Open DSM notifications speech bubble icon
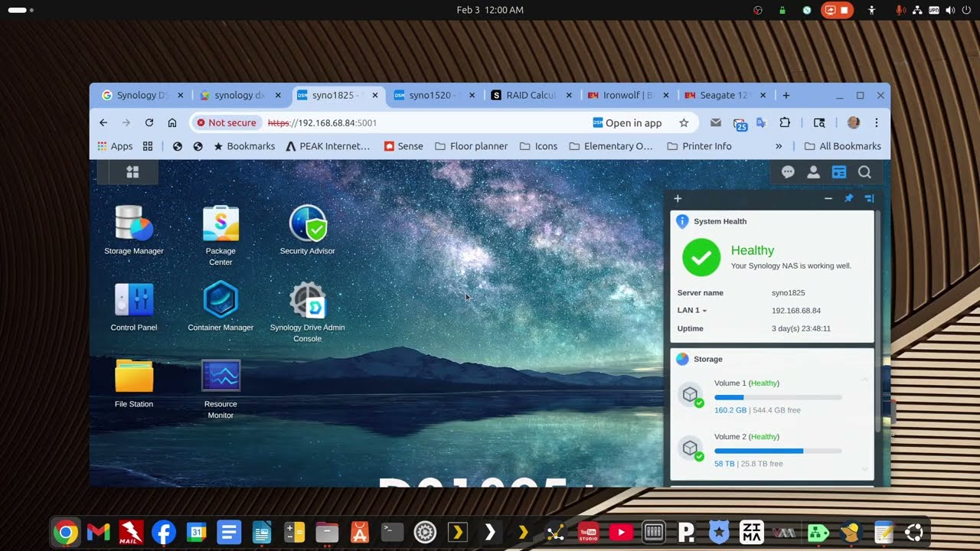The height and width of the screenshot is (551, 980). [788, 172]
